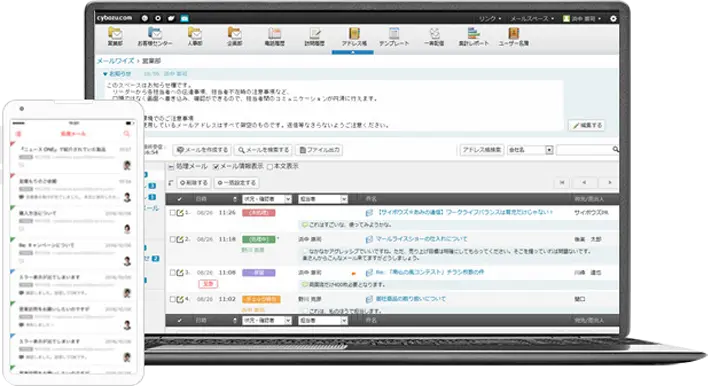Expand the 状況・確認者 filter dropdown
This screenshot has height=386, width=708.
[267, 199]
